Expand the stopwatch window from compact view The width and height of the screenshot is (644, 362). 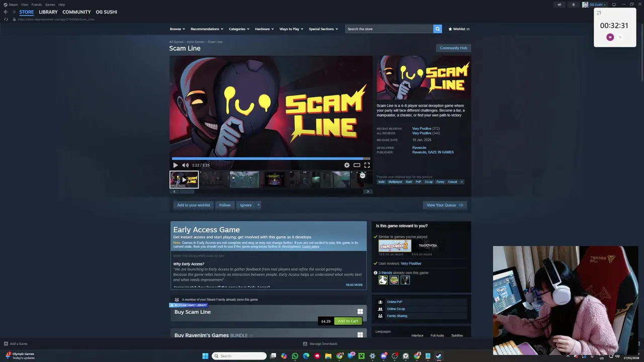(599, 13)
